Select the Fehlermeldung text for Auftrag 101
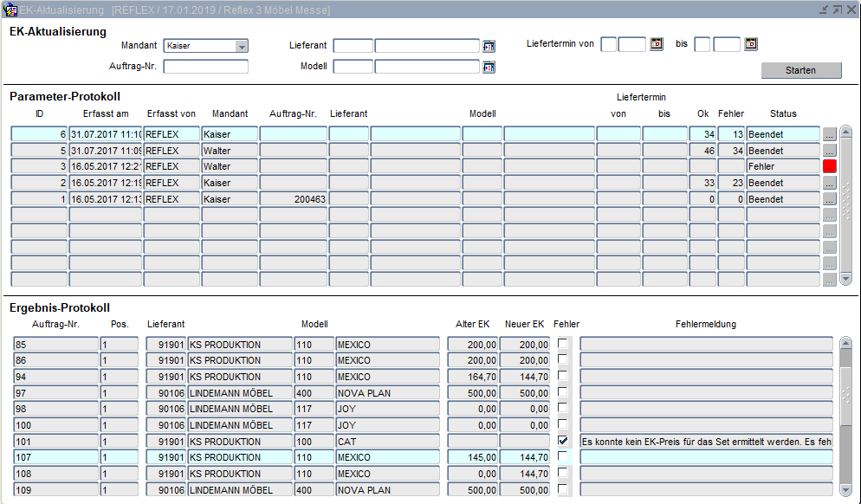The height and width of the screenshot is (504, 861). (x=705, y=442)
